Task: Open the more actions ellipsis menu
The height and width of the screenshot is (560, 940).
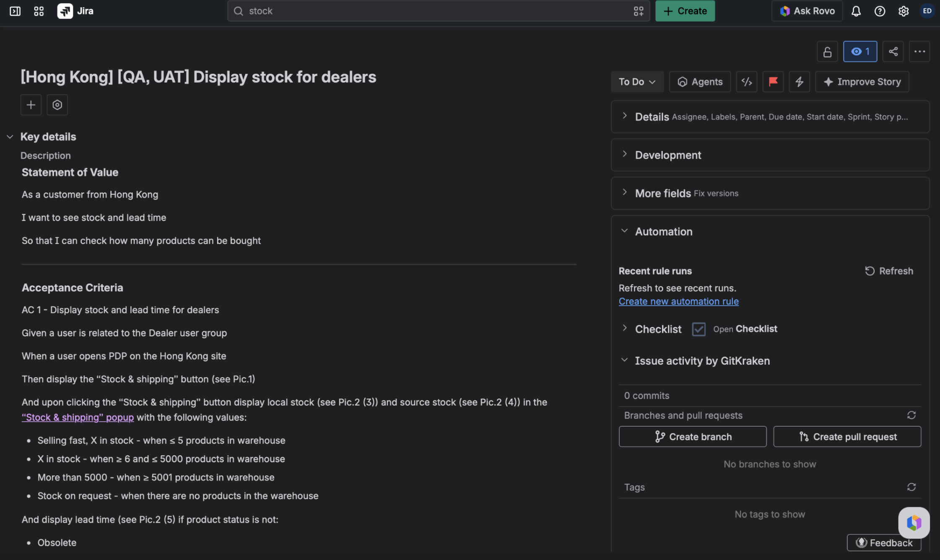Action: point(919,52)
